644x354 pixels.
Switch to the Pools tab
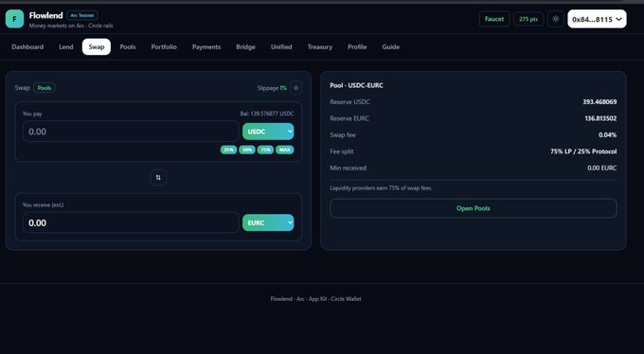128,46
